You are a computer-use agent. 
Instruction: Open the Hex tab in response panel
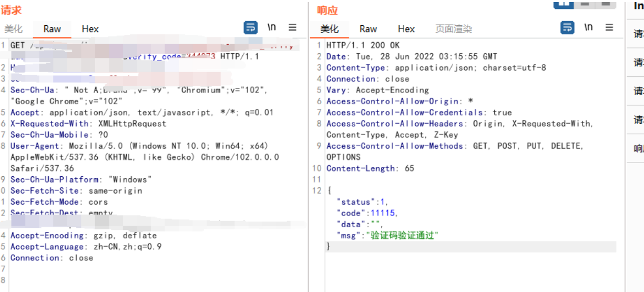[406, 29]
